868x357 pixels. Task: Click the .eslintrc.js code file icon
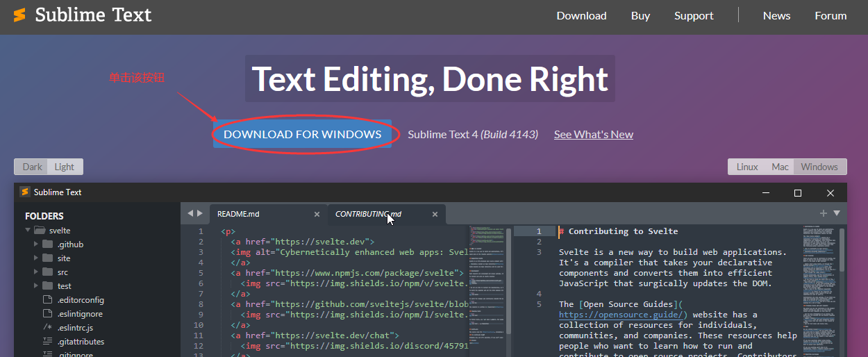pos(47,328)
